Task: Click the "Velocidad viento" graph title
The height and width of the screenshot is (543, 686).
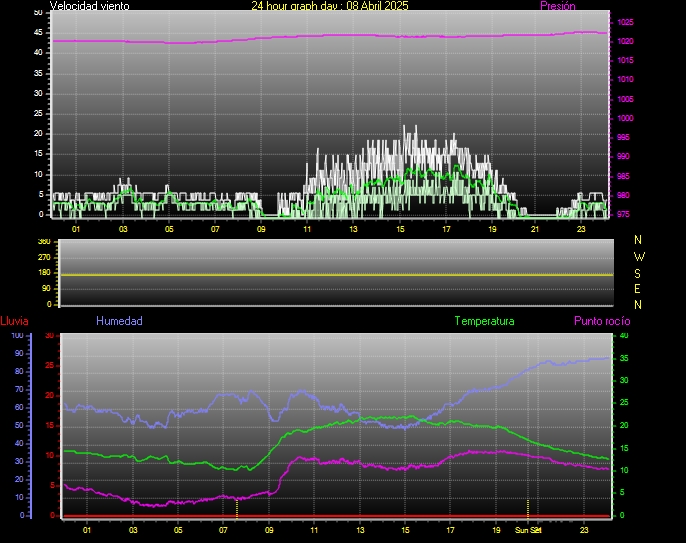Action: point(89,6)
